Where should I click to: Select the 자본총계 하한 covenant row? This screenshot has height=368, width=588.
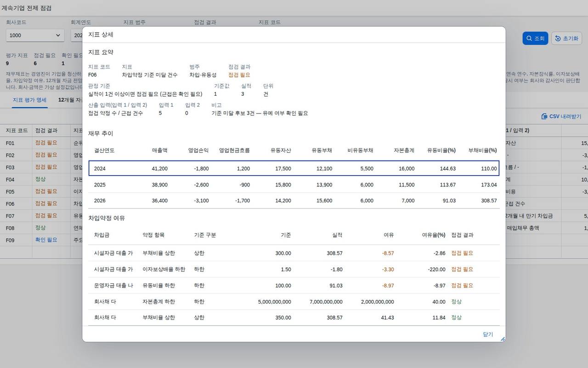pos(294,301)
